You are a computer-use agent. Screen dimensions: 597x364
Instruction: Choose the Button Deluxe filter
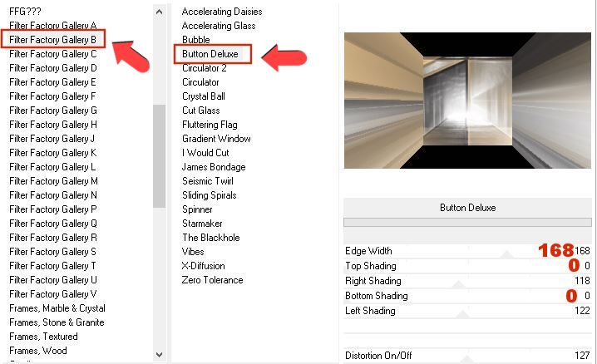click(x=210, y=54)
